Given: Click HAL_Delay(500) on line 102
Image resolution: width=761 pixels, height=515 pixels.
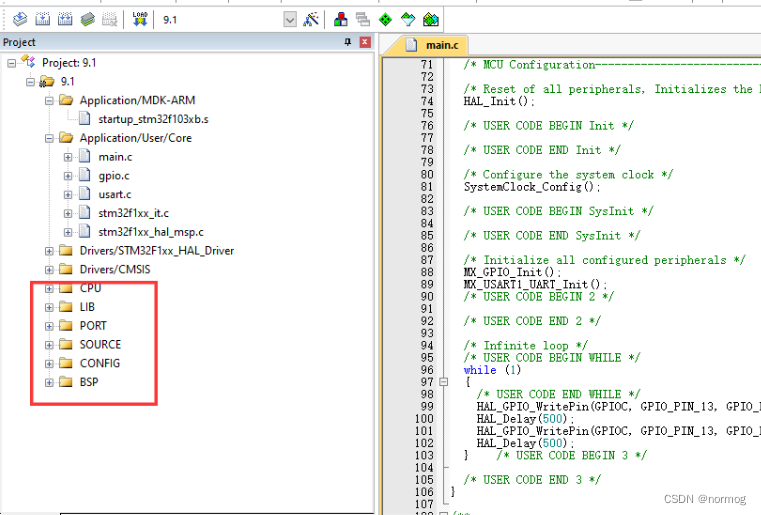Looking at the screenshot, I should (x=525, y=443).
